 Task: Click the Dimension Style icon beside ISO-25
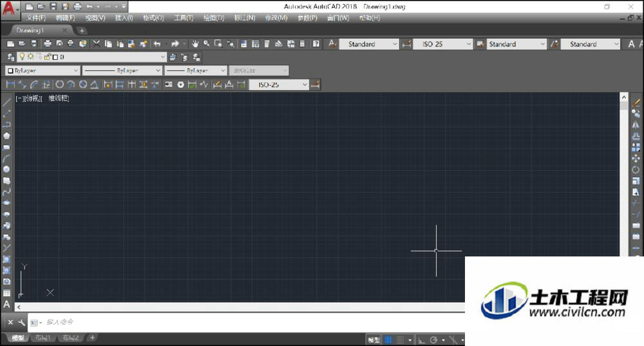pos(406,44)
